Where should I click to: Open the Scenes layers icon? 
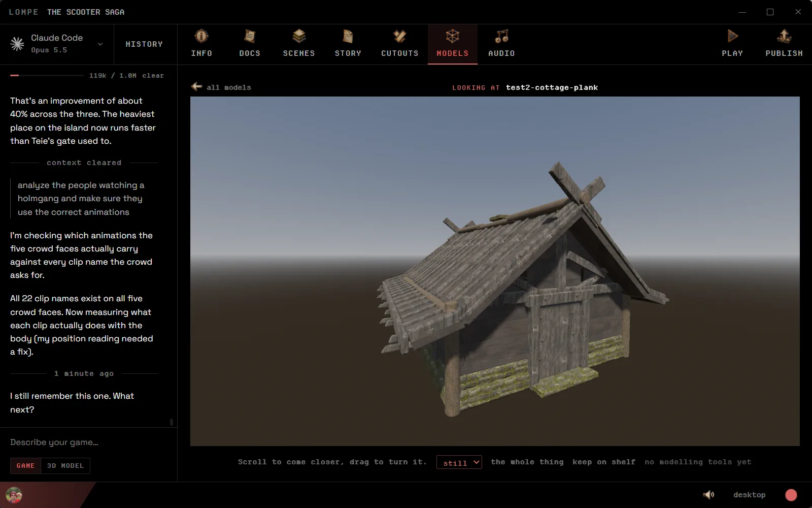pos(299,36)
